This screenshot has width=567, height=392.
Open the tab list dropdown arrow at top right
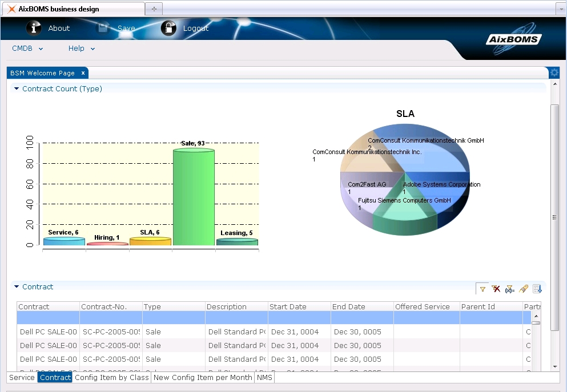(561, 9)
